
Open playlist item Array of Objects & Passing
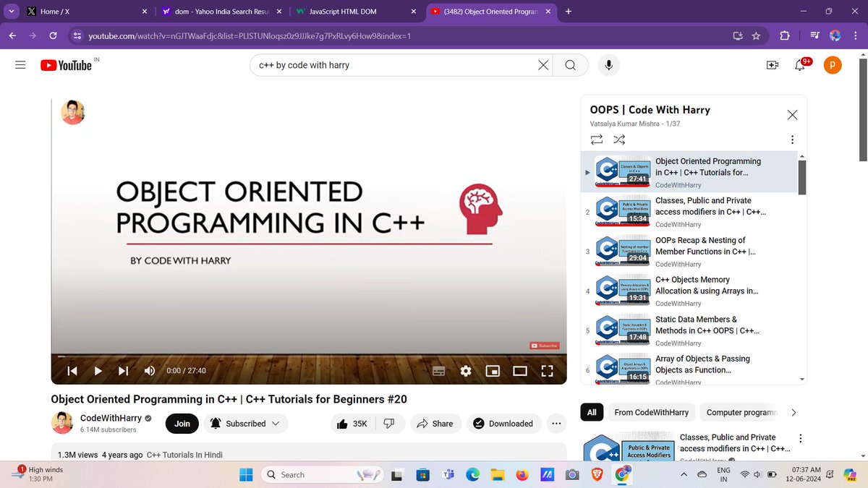pos(689,369)
